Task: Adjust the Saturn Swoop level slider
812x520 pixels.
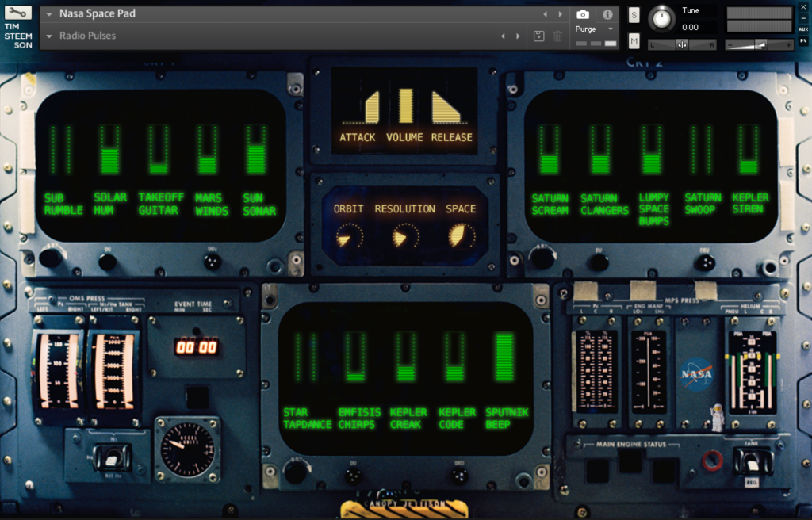Action: tap(701, 150)
